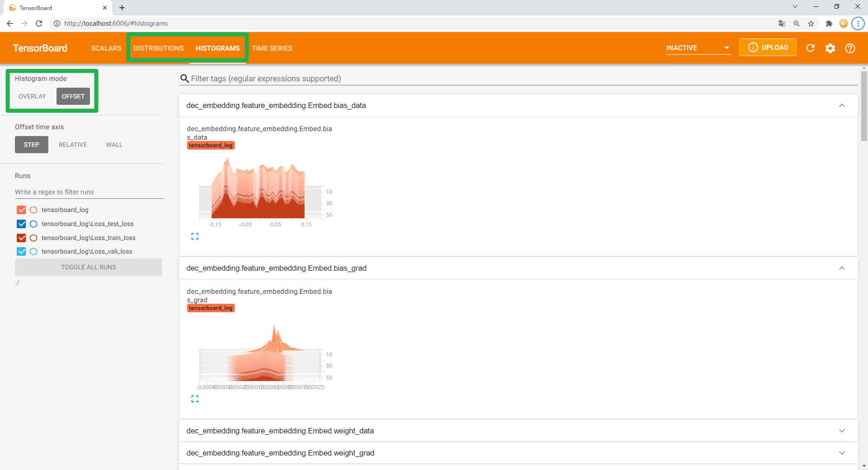Image resolution: width=868 pixels, height=470 pixels.
Task: Refresh the TensorBoard data
Action: [811, 48]
